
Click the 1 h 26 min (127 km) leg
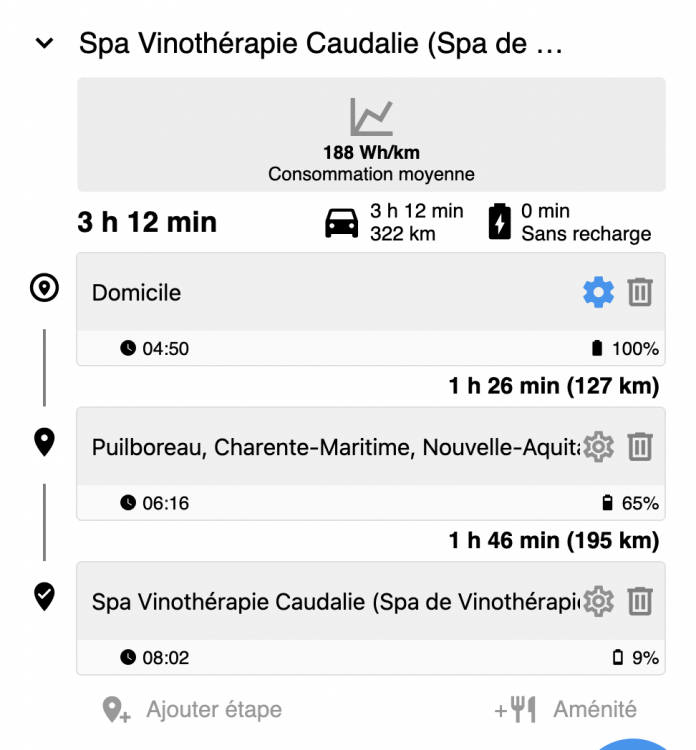coord(554,386)
